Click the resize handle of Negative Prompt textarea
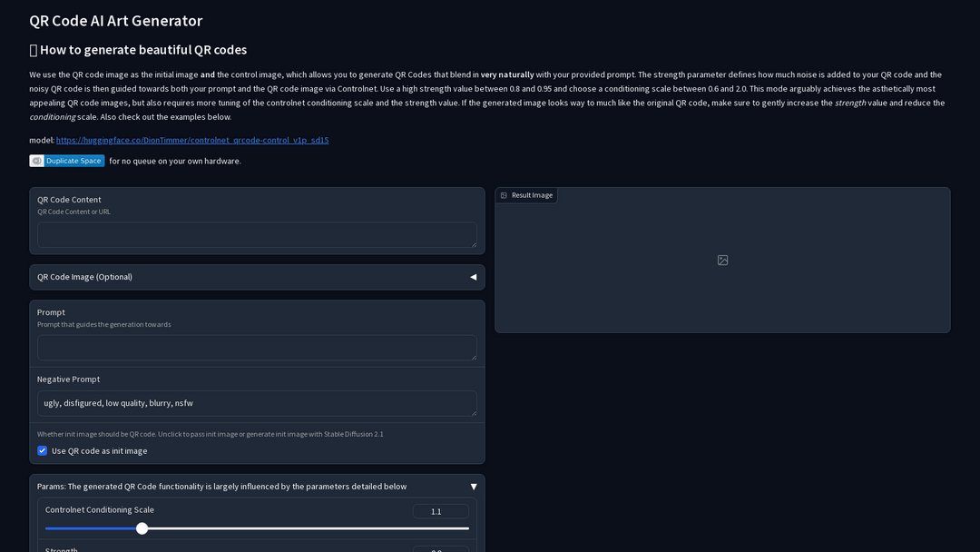The width and height of the screenshot is (980, 552). [473, 412]
